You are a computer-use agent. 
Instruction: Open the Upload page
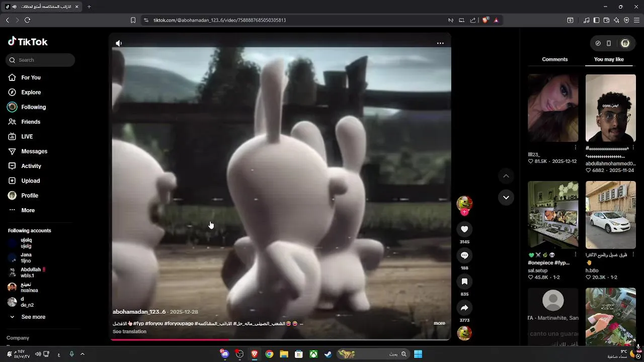tap(24, 180)
